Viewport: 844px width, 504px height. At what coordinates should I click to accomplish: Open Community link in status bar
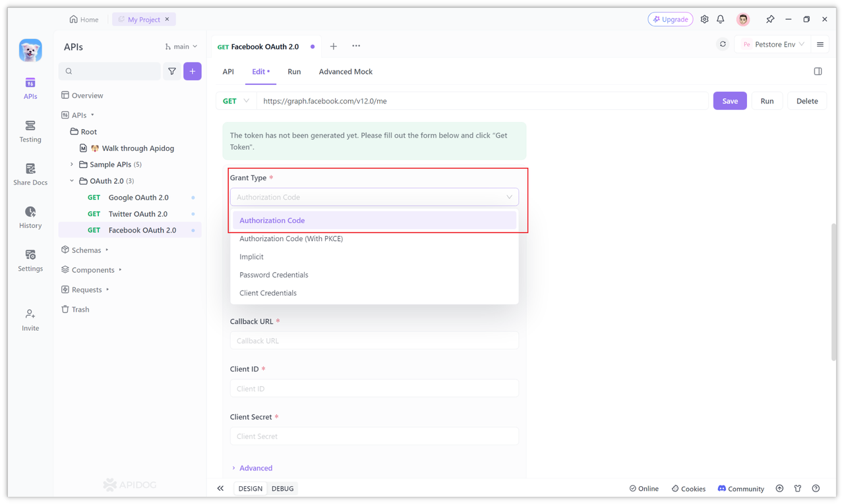coord(740,488)
